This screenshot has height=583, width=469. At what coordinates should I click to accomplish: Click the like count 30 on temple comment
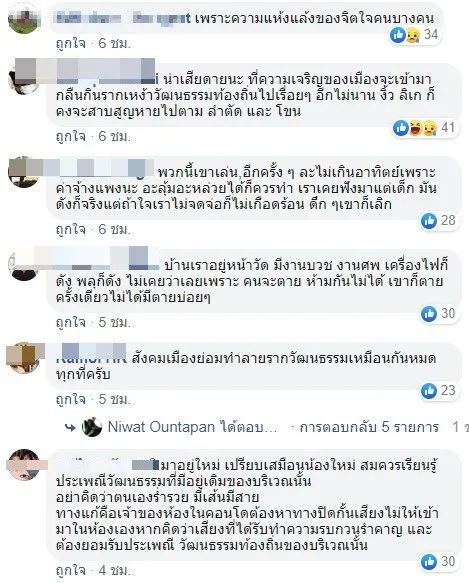pyautogui.click(x=448, y=313)
